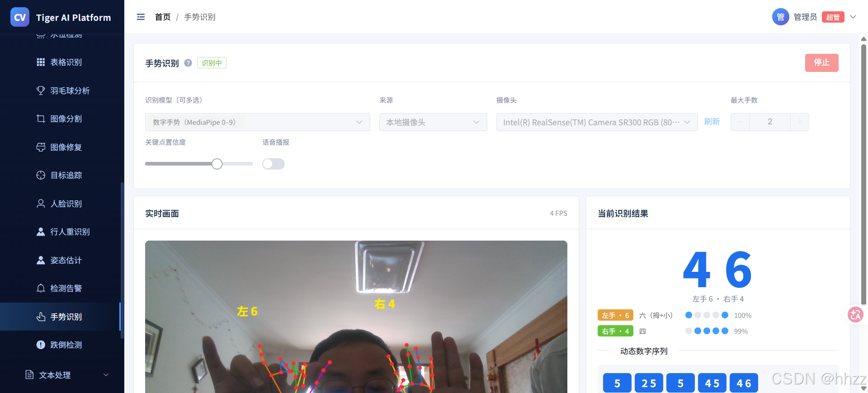Click the pedestrian re-identification icon
868x393 pixels.
pos(41,232)
